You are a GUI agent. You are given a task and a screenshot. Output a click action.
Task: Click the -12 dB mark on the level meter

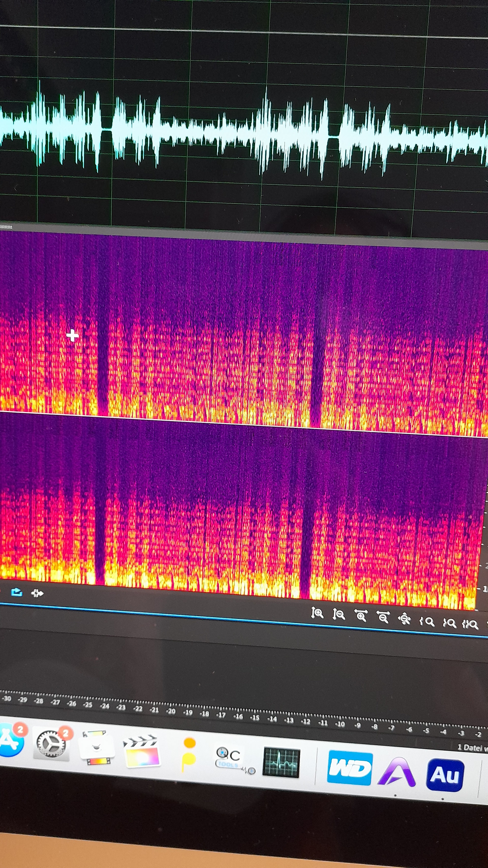[306, 722]
